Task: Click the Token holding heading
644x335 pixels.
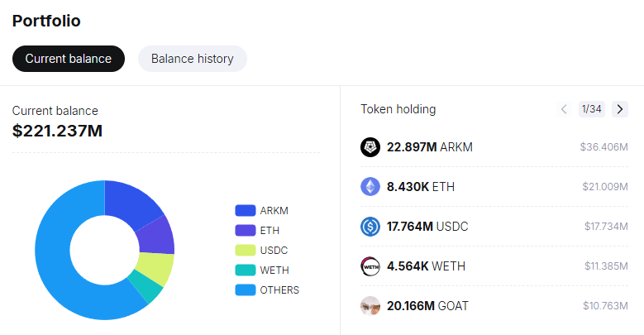Action: (x=398, y=109)
